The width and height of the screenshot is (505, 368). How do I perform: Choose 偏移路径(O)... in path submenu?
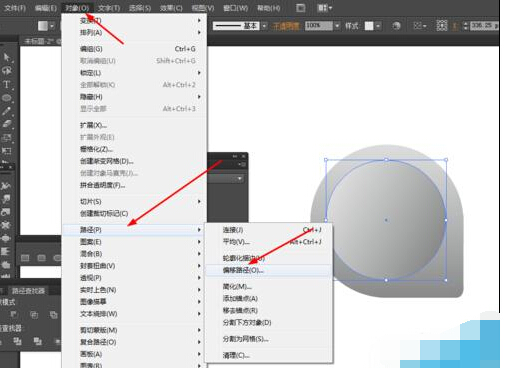click(x=269, y=270)
